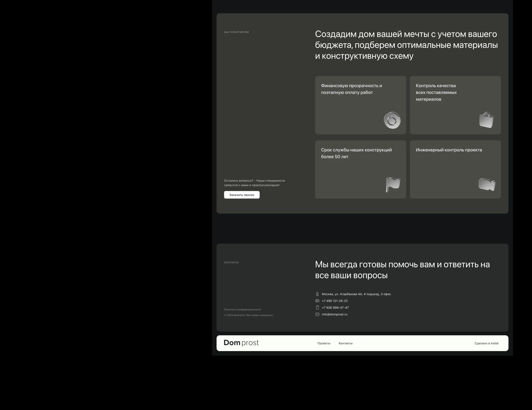532x410 pixels.
Task: Open the "Политика конфиденциальности" link
Action: click(x=242, y=310)
